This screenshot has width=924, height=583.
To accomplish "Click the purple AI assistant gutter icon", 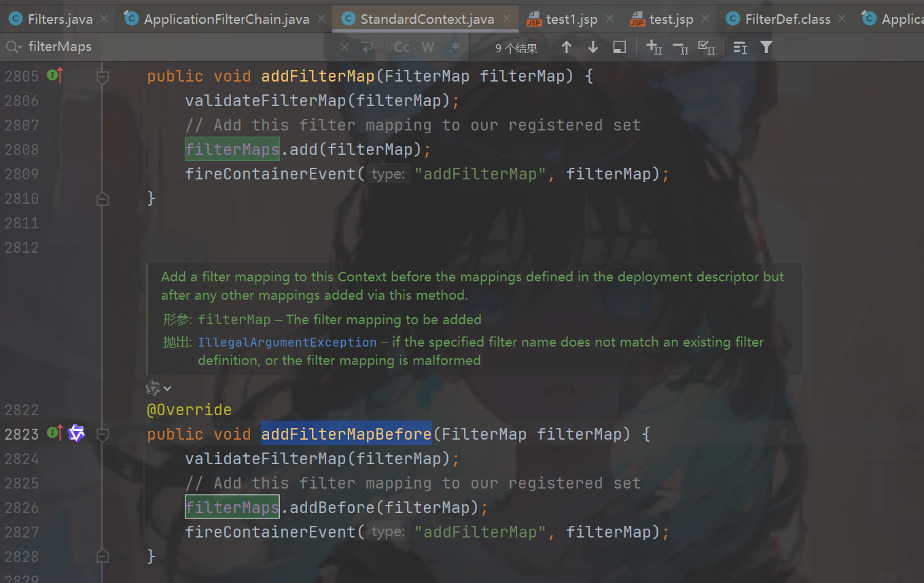I will click(76, 433).
